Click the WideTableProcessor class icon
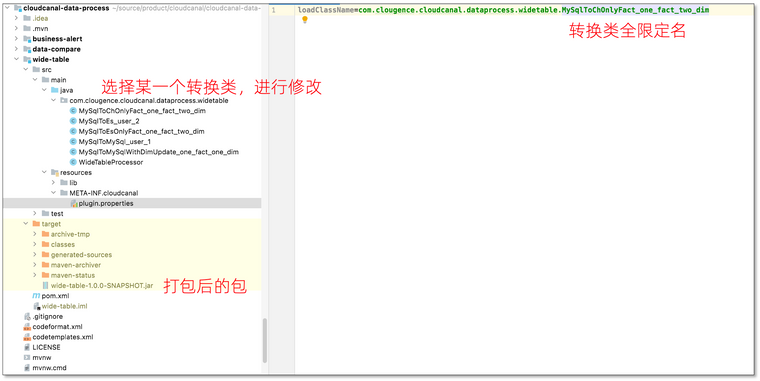Image resolution: width=760 pixels, height=381 pixels. [73, 162]
